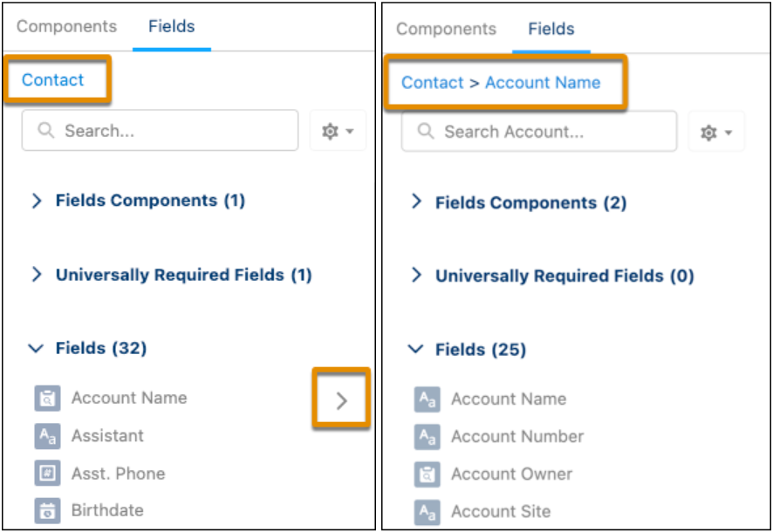
Task: Select the Fields tab in right panel
Action: 551,29
